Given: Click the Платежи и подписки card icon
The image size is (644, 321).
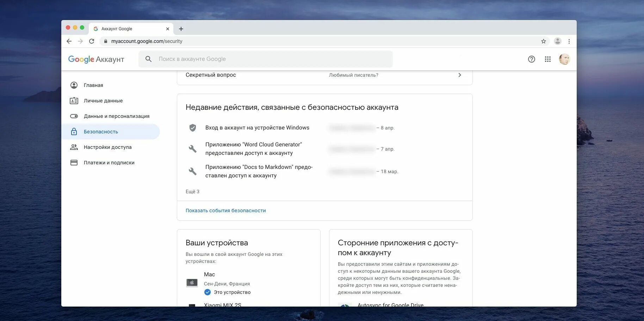Looking at the screenshot, I should pos(74,163).
